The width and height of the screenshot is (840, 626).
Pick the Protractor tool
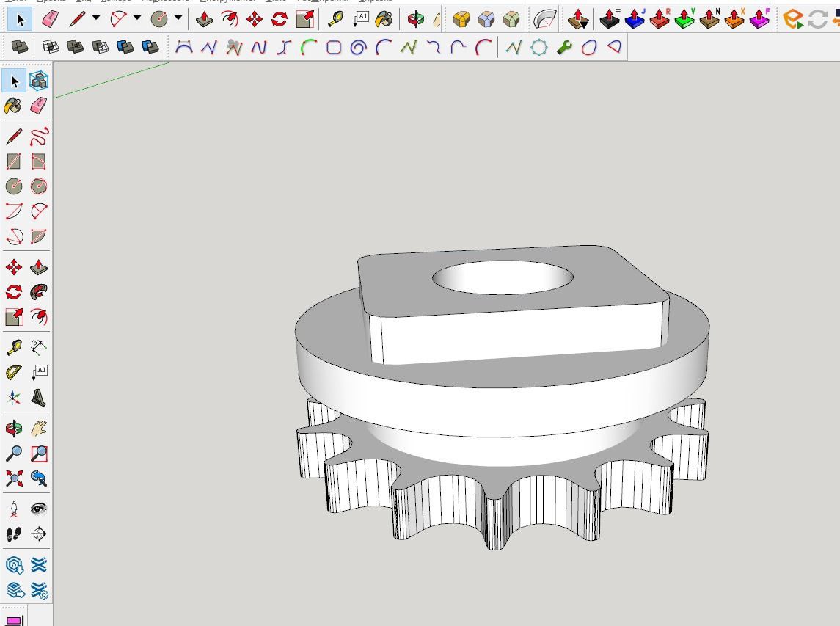14,373
